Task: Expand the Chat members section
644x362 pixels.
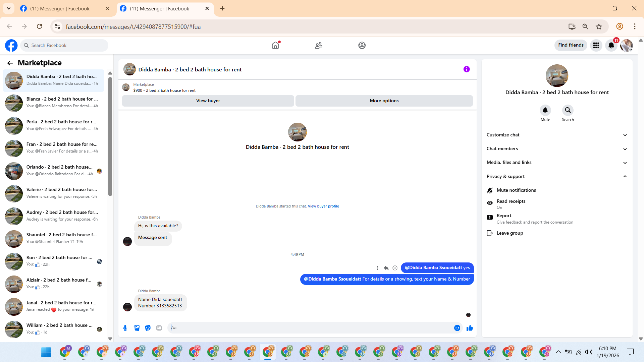Action: (x=557, y=148)
